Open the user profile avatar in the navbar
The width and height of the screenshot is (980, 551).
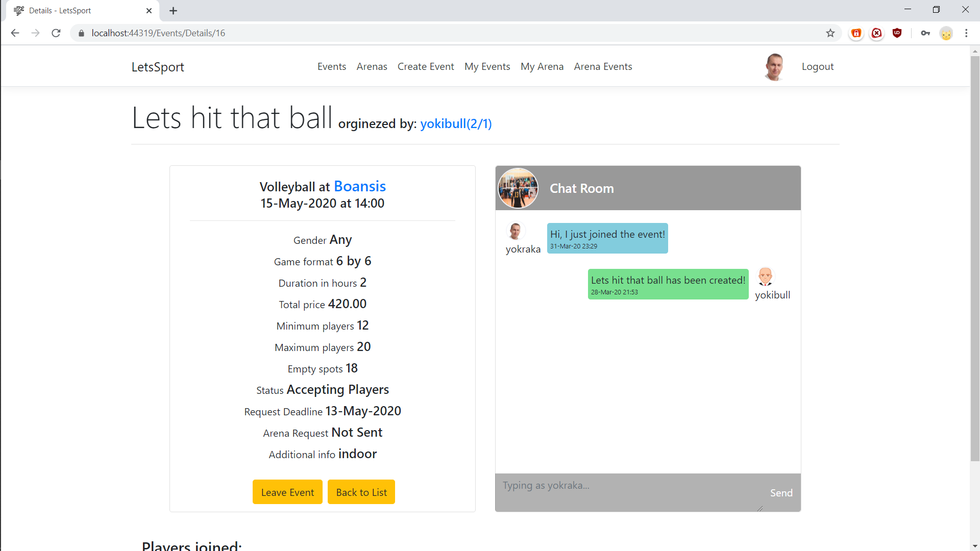pos(774,66)
